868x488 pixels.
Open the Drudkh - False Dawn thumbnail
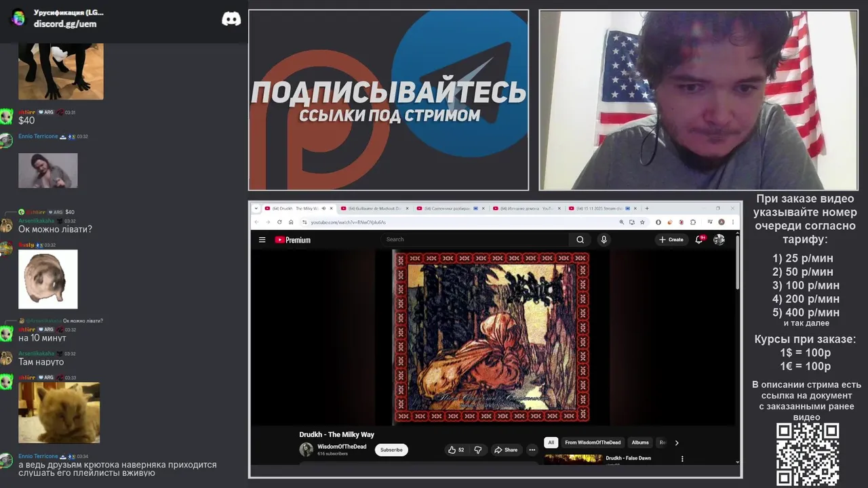(x=573, y=460)
